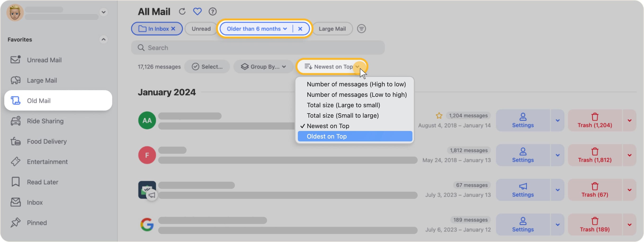Select Total size (Large to small) sorting

click(x=343, y=105)
